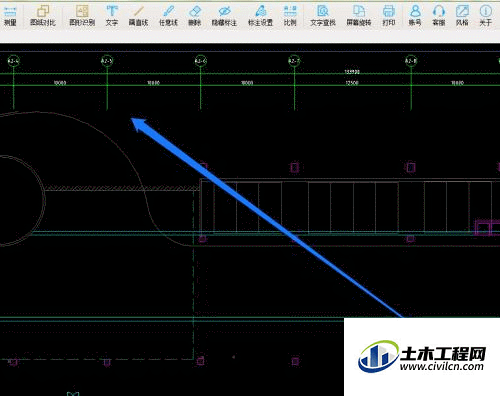Open the 比例 scale tool
This screenshot has height=396, width=500.
point(290,16)
